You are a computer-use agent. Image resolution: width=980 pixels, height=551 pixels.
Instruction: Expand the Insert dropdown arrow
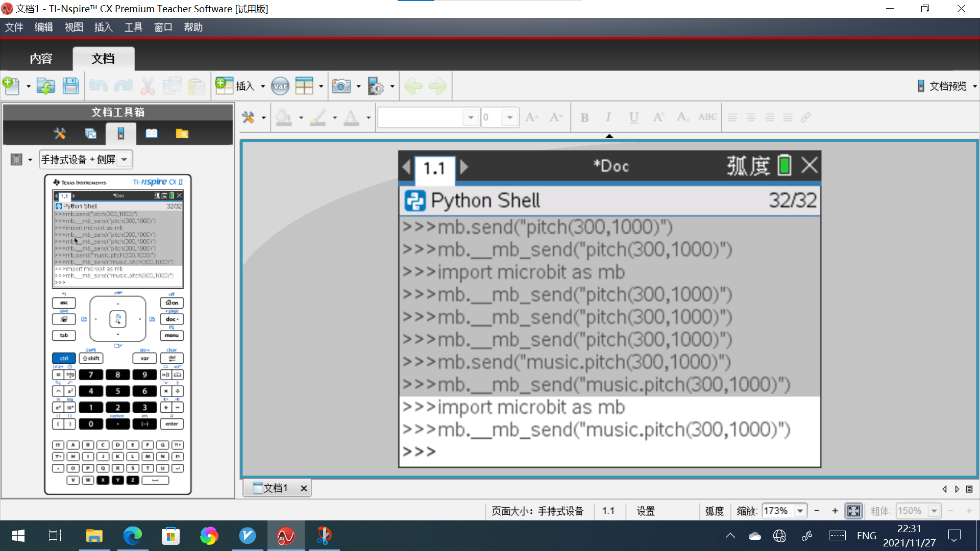(263, 86)
